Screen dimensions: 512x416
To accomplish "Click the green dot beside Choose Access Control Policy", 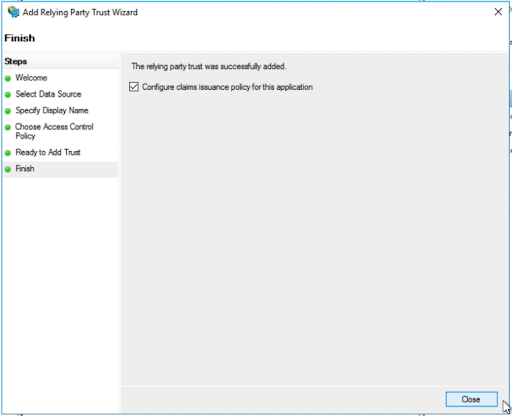I will tap(8, 127).
